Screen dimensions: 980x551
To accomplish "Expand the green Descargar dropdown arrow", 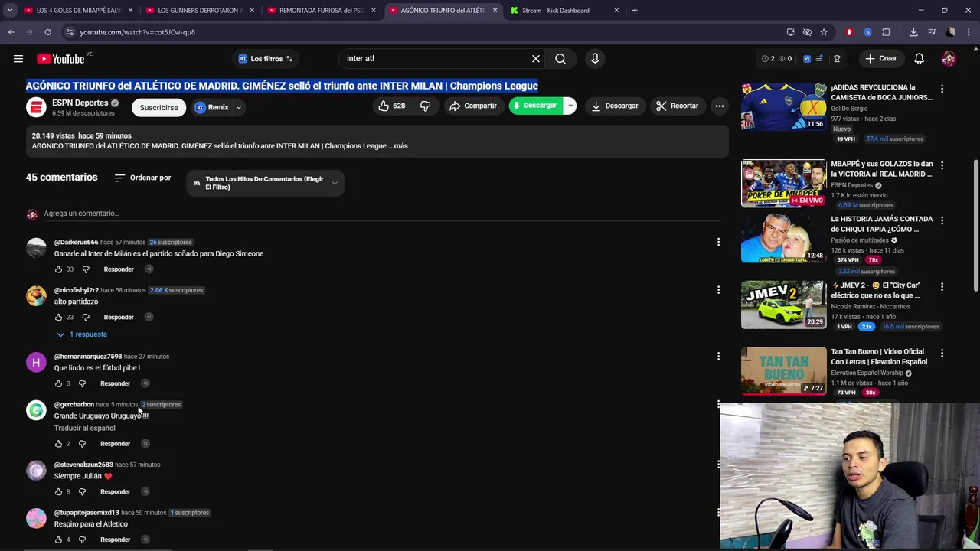I will point(570,106).
